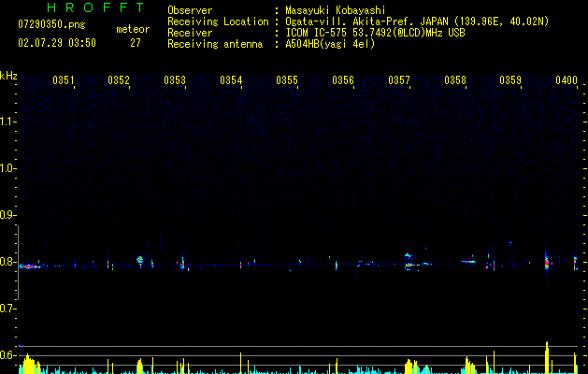Image resolution: width=588 pixels, height=374 pixels.
Task: Click the Receiving Location label
Action: point(218,22)
